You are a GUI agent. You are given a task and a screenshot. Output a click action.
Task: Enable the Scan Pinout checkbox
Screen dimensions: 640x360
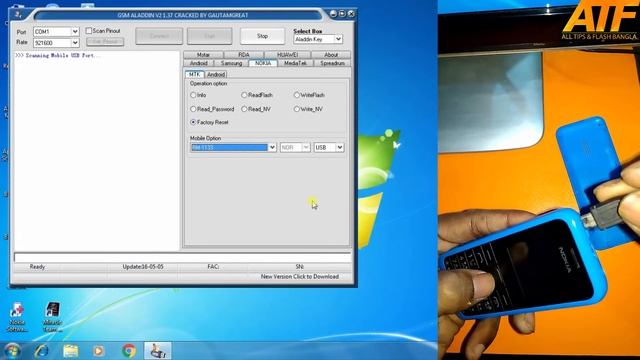(x=89, y=31)
